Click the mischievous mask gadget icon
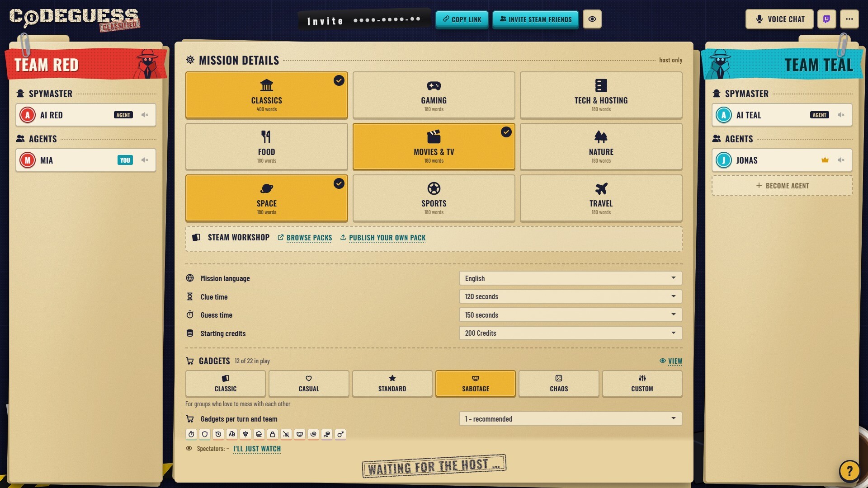Viewport: 868px width, 488px height. click(300, 434)
